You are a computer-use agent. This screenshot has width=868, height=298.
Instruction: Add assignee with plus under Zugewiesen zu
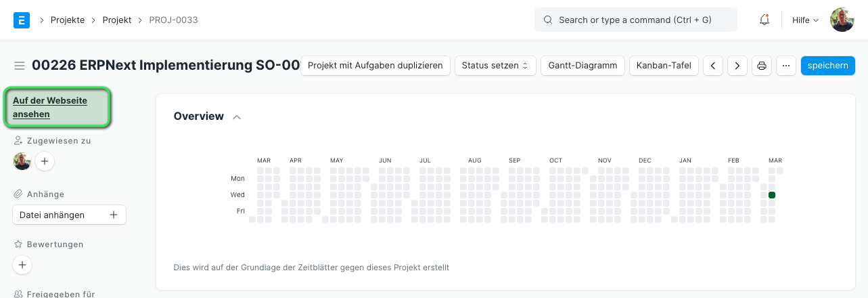coord(45,161)
